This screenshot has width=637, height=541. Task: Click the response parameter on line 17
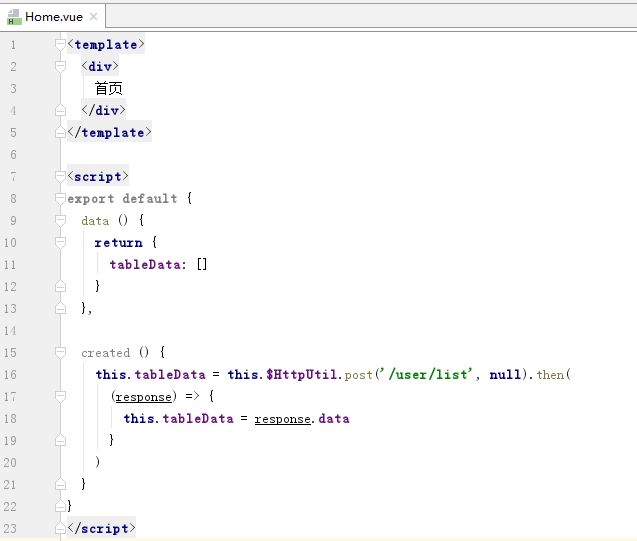coord(144,397)
